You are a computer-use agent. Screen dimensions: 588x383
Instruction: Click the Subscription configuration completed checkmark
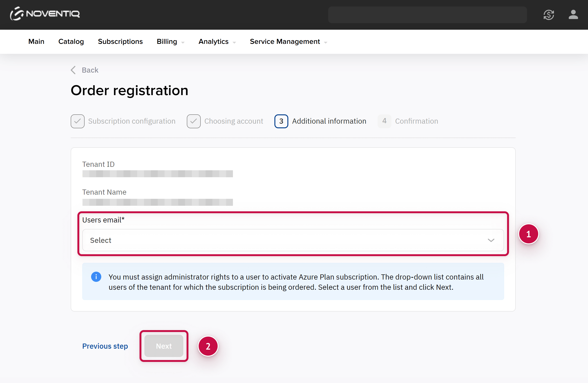click(x=78, y=121)
